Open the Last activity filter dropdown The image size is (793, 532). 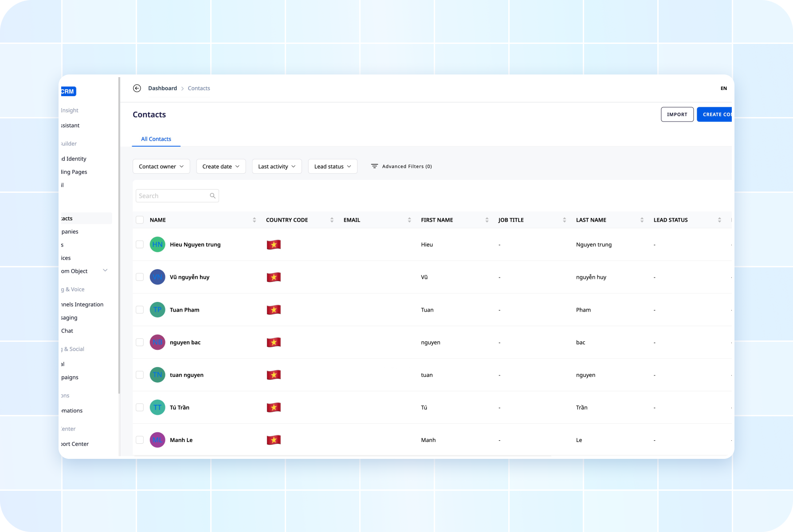click(x=277, y=166)
